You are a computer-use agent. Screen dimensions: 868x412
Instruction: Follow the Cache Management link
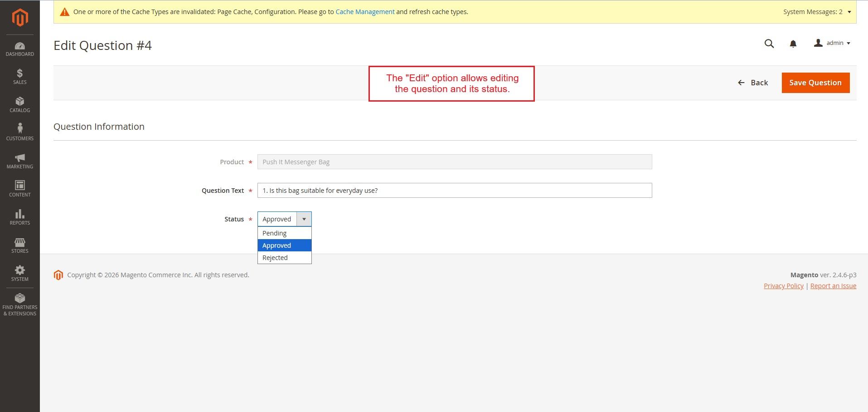tap(365, 12)
